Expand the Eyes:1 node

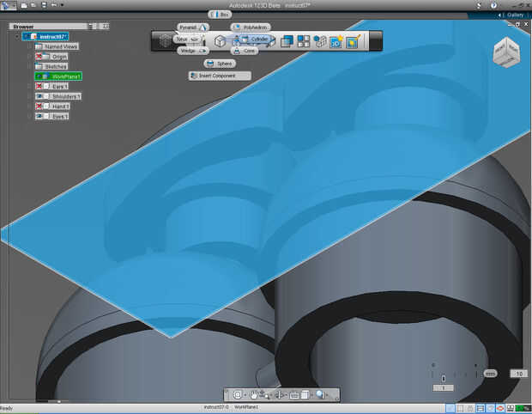click(29, 117)
